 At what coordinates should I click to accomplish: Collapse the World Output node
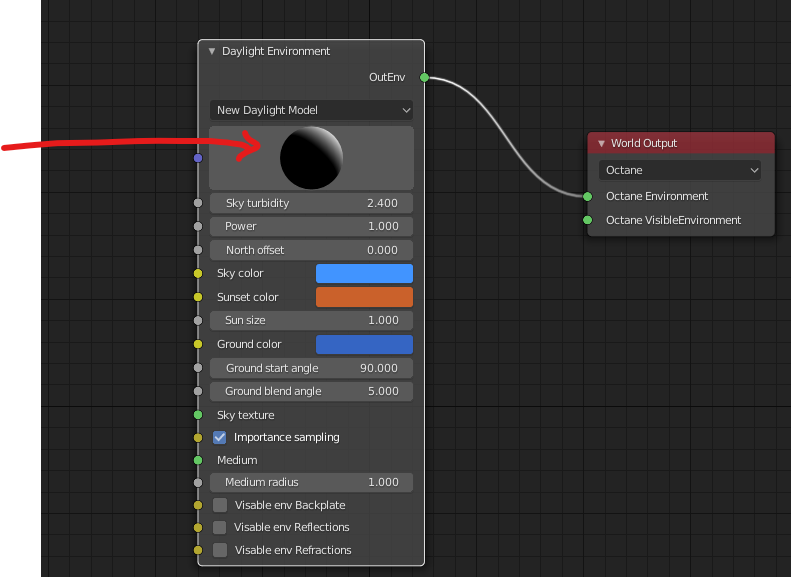point(601,143)
